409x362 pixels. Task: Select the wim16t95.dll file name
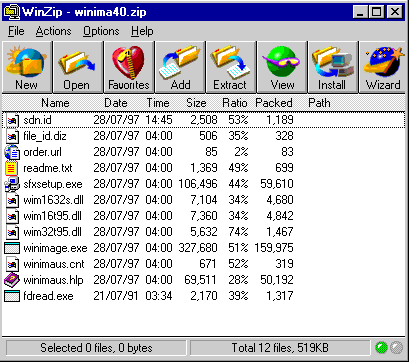coord(52,216)
